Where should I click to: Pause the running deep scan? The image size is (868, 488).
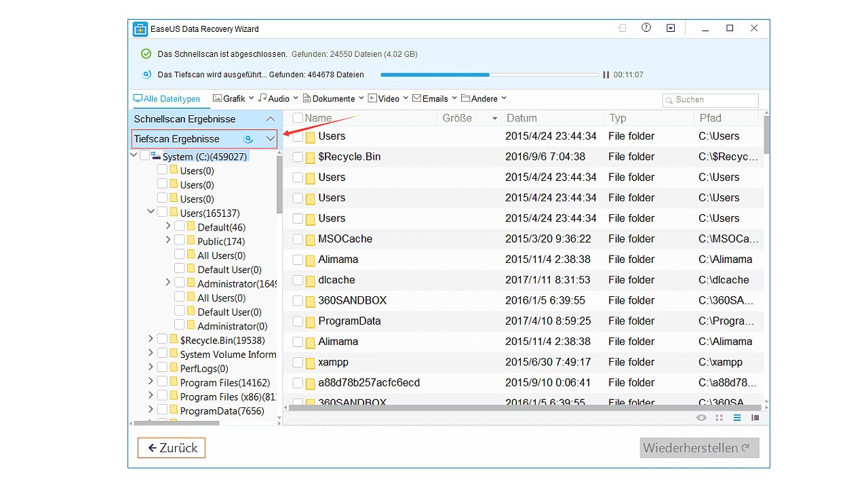coord(606,75)
